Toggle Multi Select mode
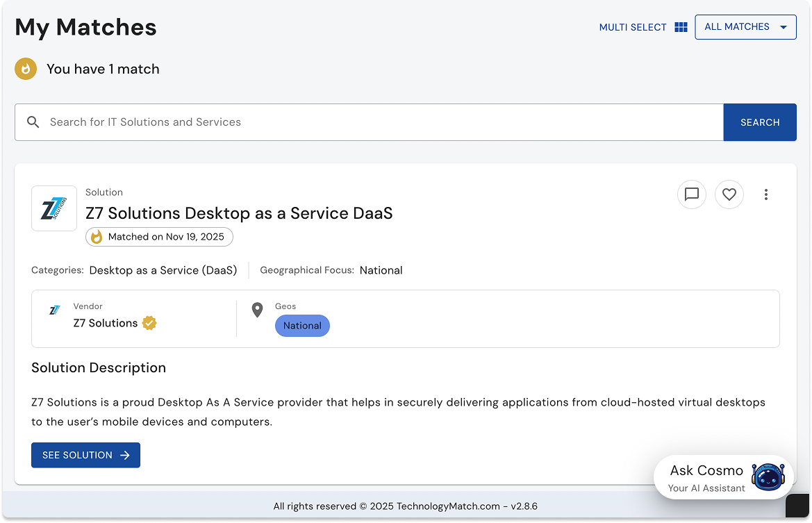812x523 pixels. (x=643, y=27)
